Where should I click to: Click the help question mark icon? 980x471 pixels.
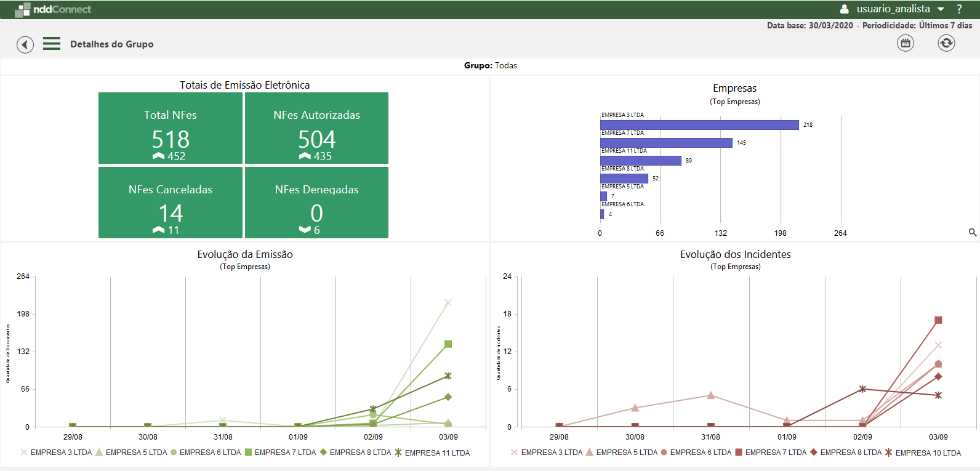pos(958,9)
